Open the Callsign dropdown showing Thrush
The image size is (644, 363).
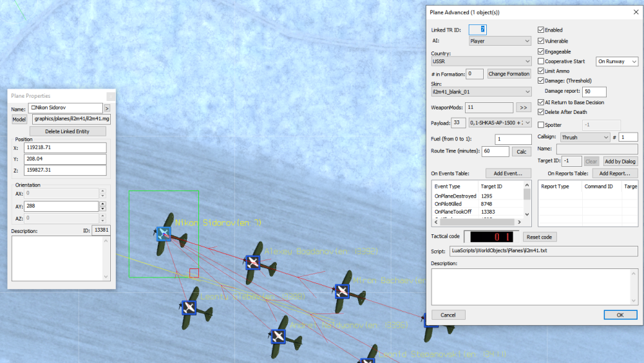pos(584,137)
